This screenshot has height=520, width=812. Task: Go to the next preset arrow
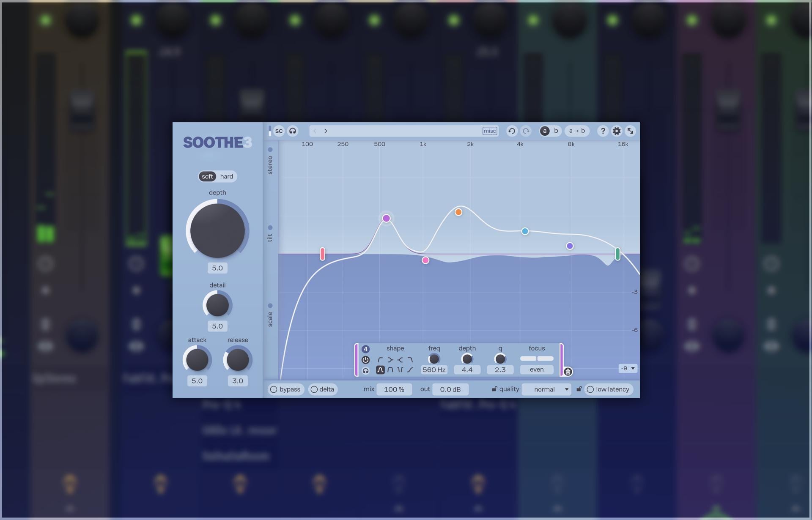click(326, 131)
